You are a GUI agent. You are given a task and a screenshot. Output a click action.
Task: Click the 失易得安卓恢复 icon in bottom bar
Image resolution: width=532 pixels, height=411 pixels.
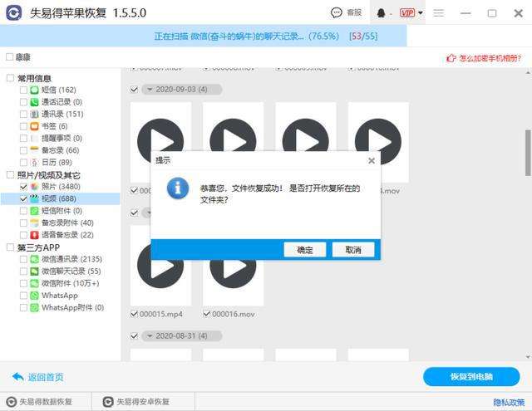tap(108, 402)
